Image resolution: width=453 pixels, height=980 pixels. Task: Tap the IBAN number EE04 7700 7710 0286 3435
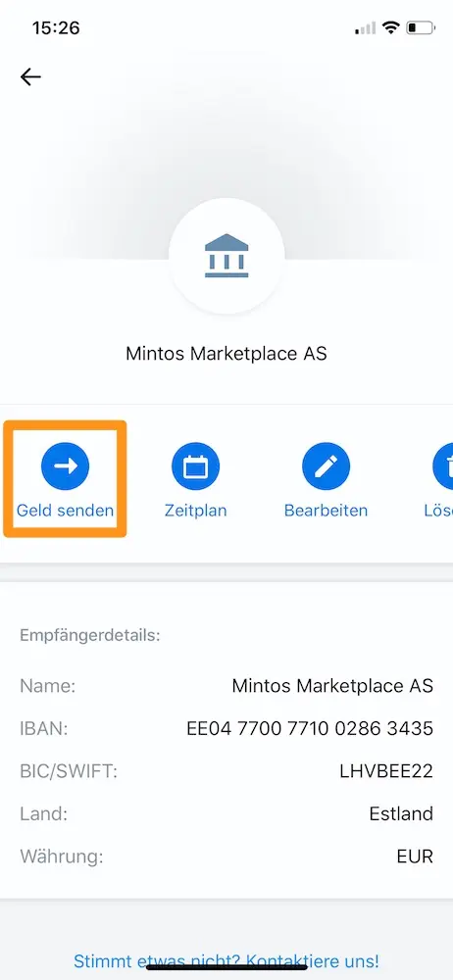(310, 729)
